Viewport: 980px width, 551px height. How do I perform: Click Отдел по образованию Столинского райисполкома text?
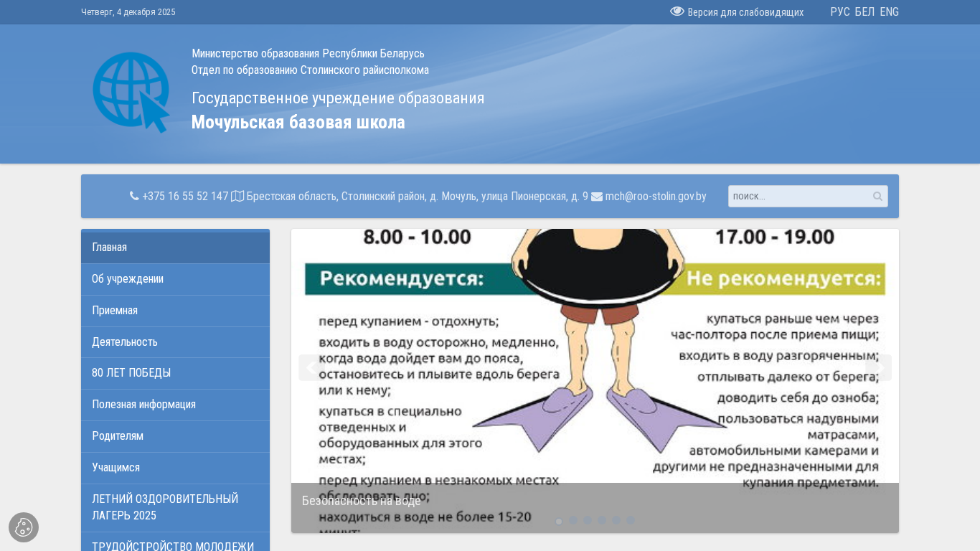pyautogui.click(x=310, y=70)
